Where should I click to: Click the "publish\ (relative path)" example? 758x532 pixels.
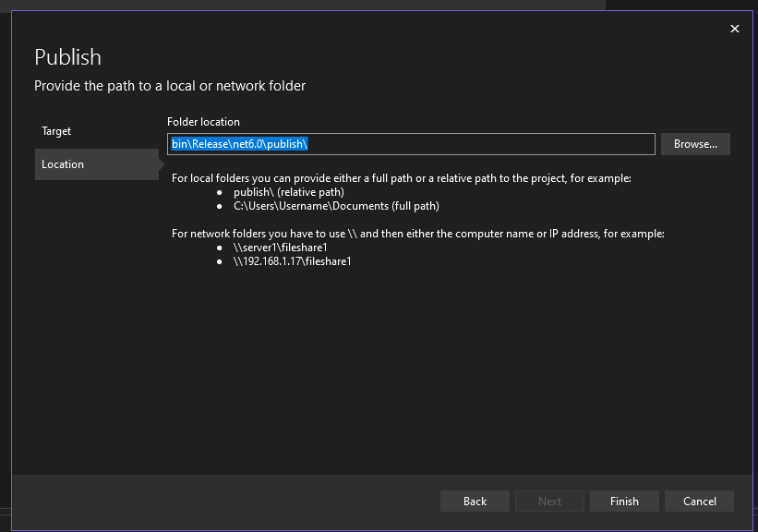click(288, 192)
